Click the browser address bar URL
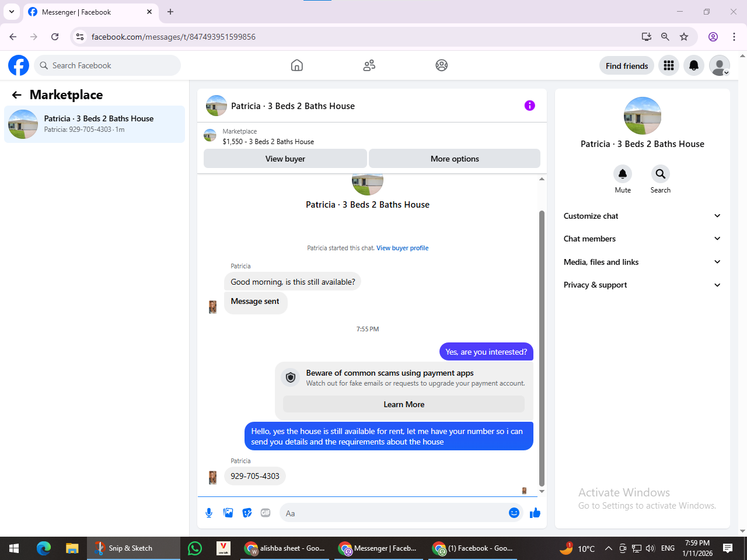This screenshot has width=747, height=560. coord(173,37)
